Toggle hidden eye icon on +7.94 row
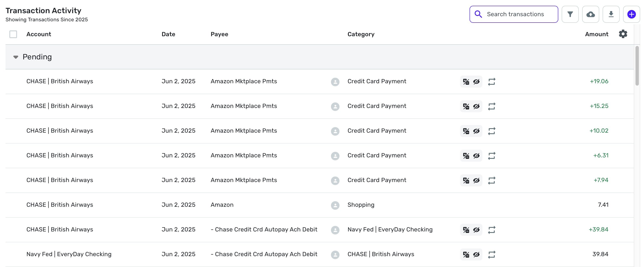Image resolution: width=644 pixels, height=267 pixels. pos(476,180)
